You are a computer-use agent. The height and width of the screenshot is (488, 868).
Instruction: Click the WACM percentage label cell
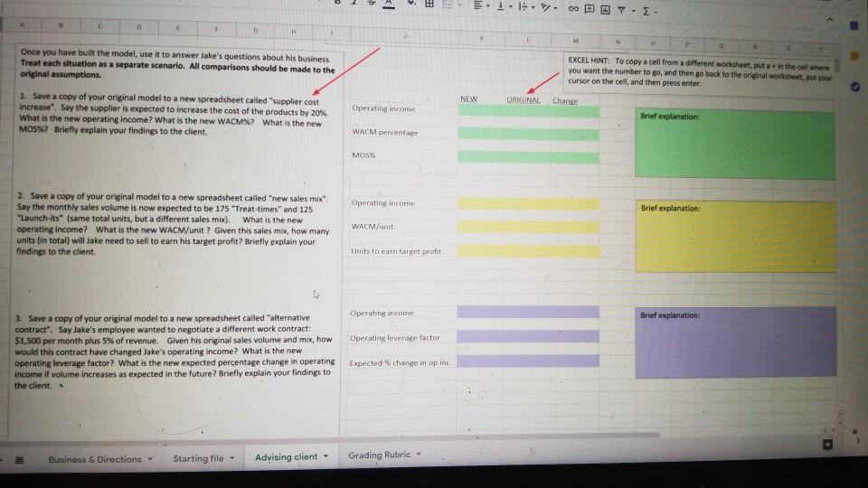[385, 132]
